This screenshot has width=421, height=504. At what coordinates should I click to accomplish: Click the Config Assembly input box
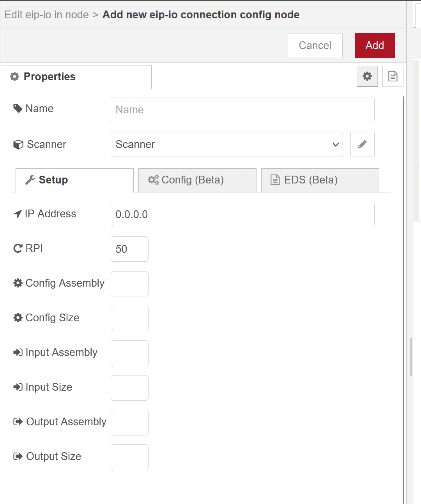click(x=129, y=284)
